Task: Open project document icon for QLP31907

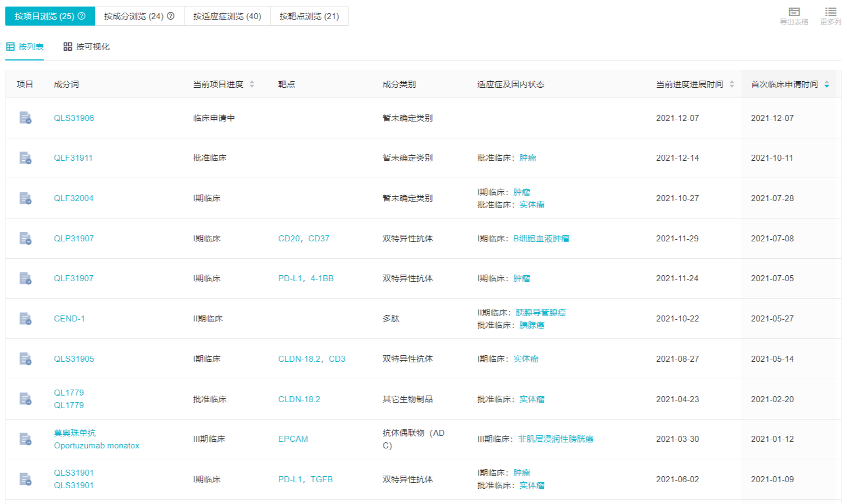Action: 25,238
